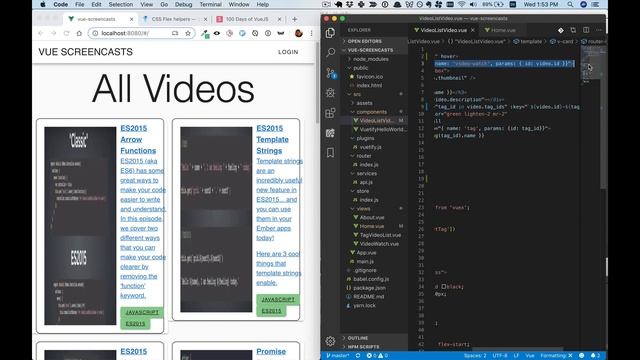Open the Explorer view in VS Code activity bar
The height and width of the screenshot is (360, 640).
click(x=330, y=33)
